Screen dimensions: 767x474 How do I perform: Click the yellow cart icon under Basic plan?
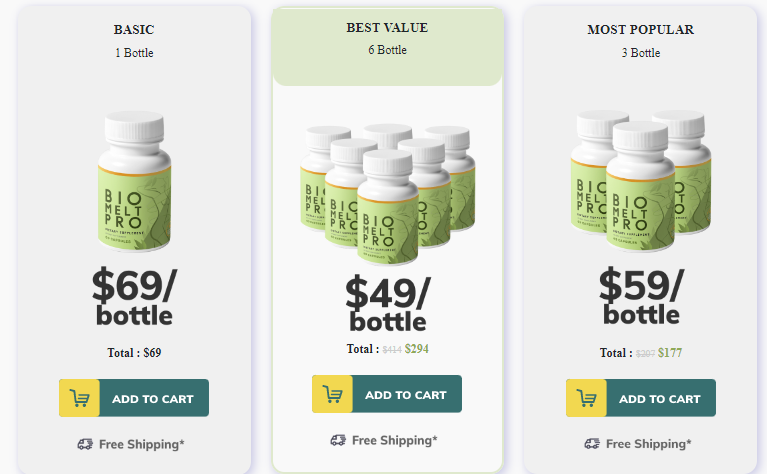pyautogui.click(x=79, y=398)
